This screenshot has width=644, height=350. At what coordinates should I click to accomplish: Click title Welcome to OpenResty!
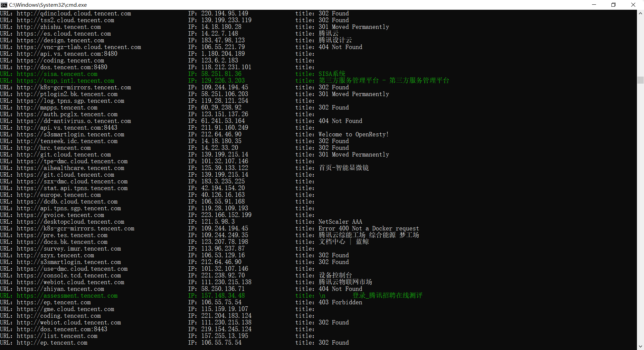click(x=354, y=134)
